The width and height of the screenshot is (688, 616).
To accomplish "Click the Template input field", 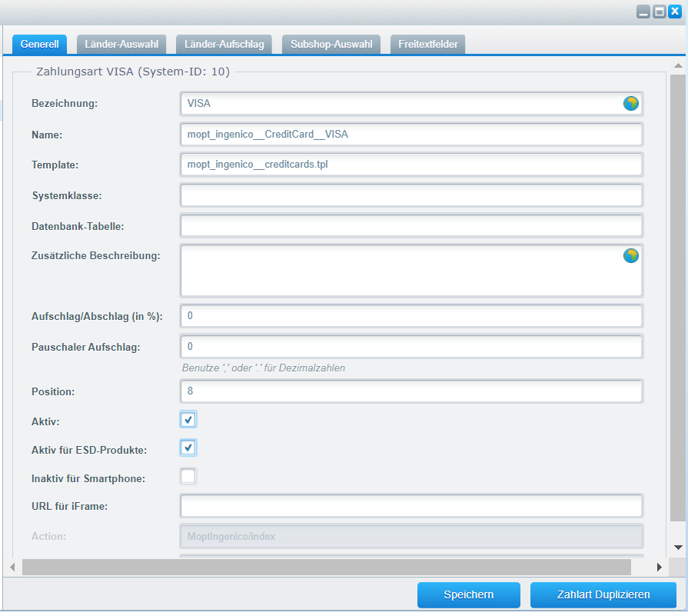I will pyautogui.click(x=411, y=165).
